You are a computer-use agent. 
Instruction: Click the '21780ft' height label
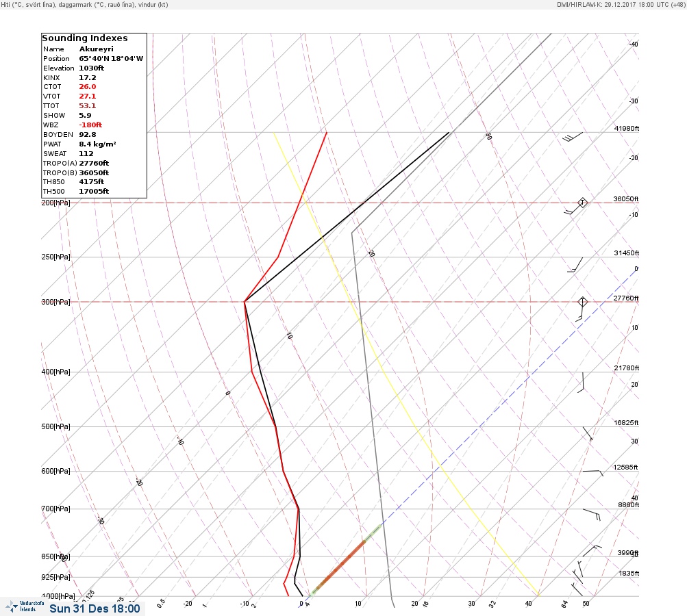(627, 368)
